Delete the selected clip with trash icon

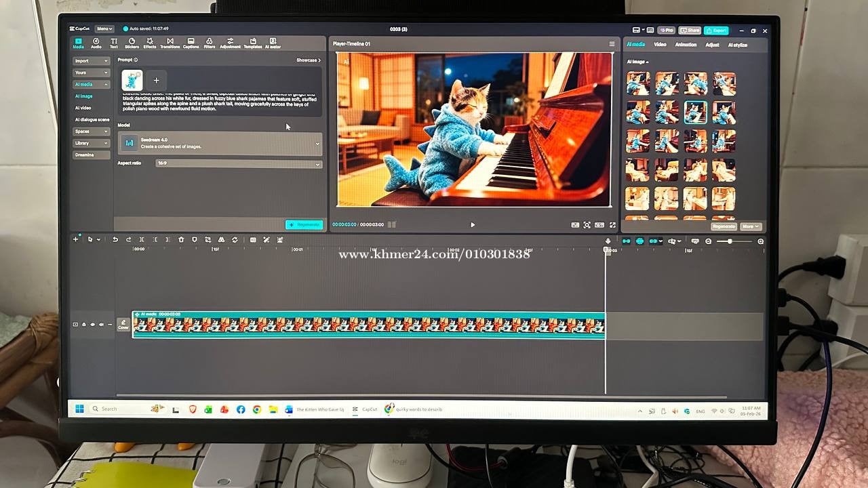coord(181,240)
